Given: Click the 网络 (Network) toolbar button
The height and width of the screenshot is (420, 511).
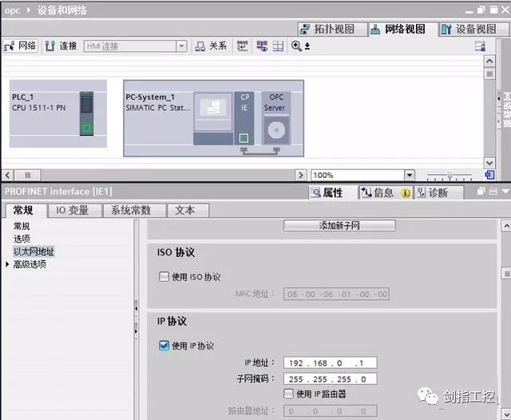Looking at the screenshot, I should tap(20, 46).
